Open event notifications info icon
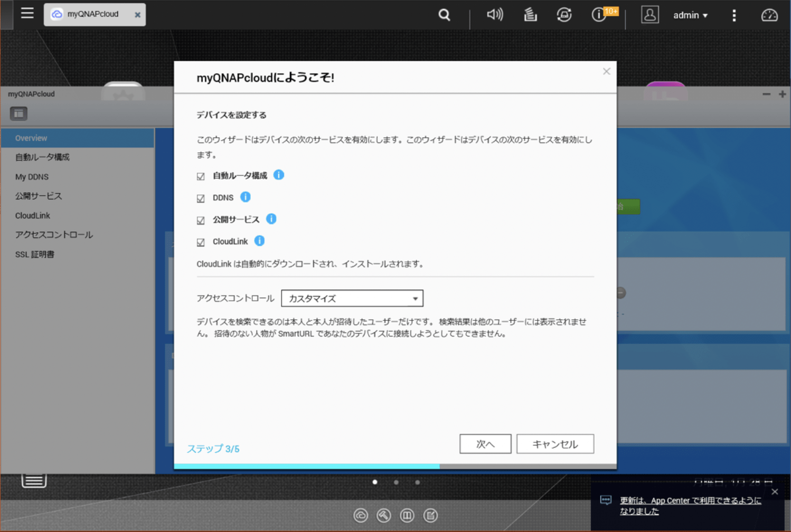This screenshot has height=532, width=791. click(598, 15)
